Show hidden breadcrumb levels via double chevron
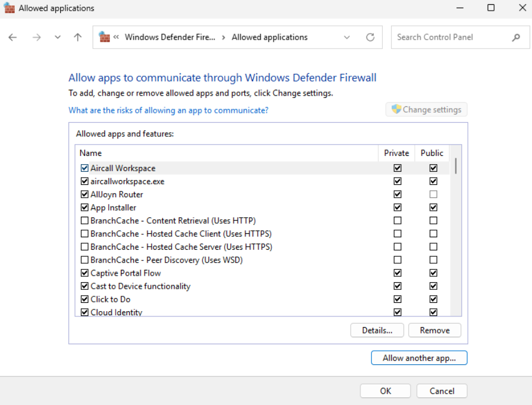Viewport: 532px width, 405px height. [116, 37]
